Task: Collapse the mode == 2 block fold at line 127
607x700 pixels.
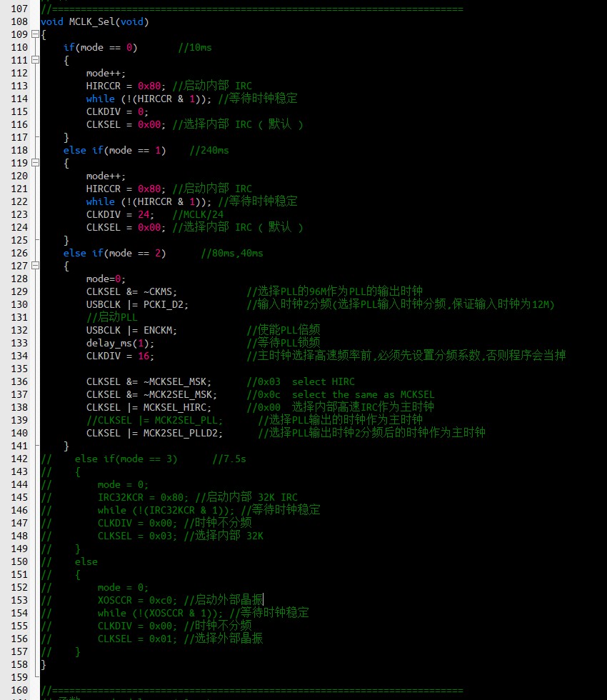Action: (x=35, y=266)
